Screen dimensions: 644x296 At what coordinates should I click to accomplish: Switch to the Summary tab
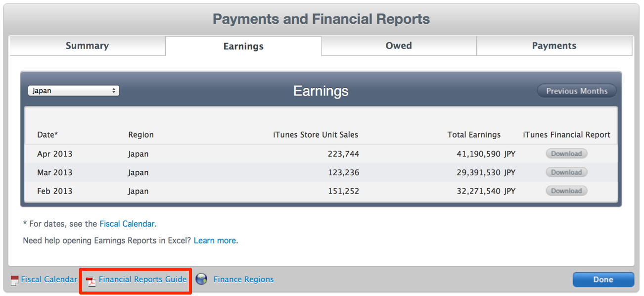click(x=87, y=46)
